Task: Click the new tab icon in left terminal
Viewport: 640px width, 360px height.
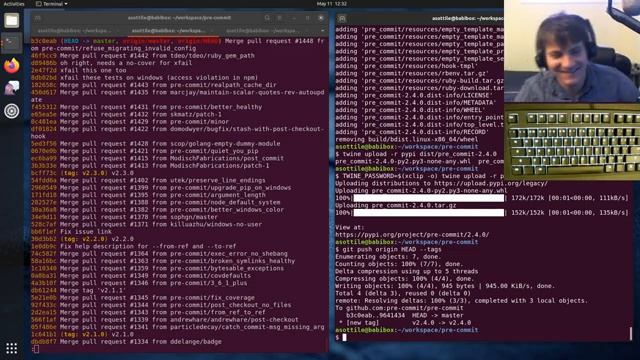Action: (x=38, y=18)
